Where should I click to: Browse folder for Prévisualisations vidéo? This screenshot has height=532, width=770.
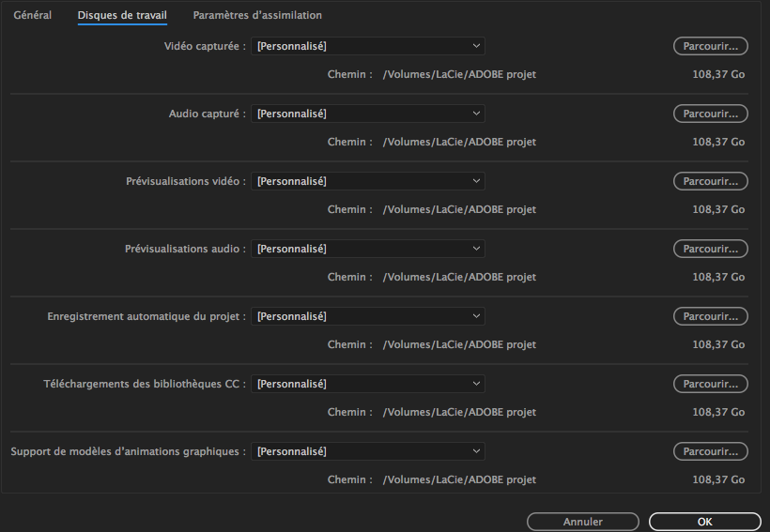point(711,181)
